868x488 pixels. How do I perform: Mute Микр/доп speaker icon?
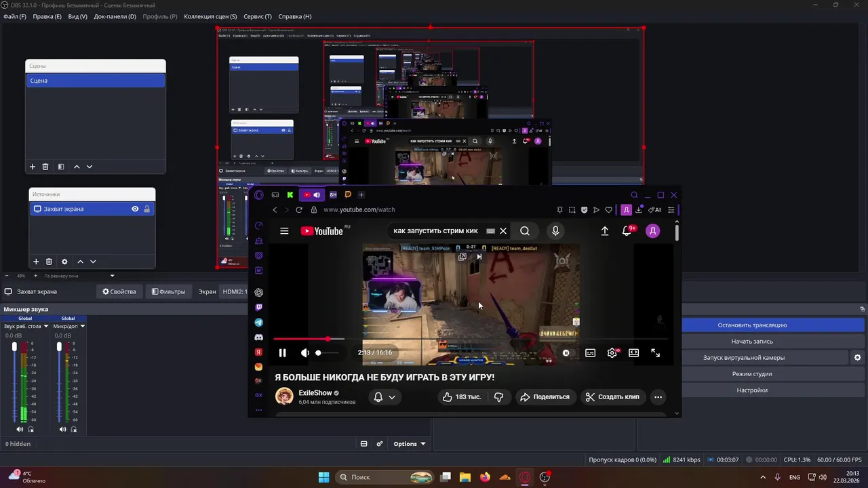click(62, 429)
